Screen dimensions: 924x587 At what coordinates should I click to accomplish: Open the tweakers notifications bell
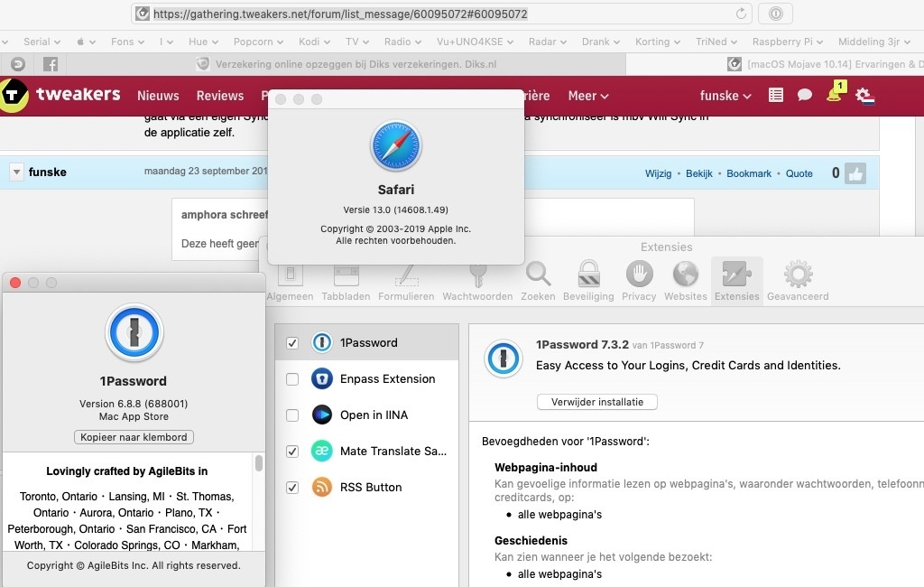click(x=836, y=93)
